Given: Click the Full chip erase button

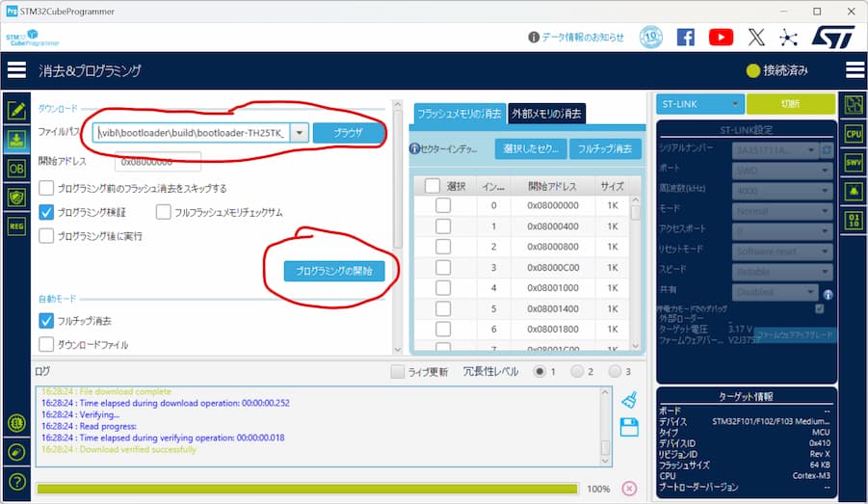Looking at the screenshot, I should point(604,148).
